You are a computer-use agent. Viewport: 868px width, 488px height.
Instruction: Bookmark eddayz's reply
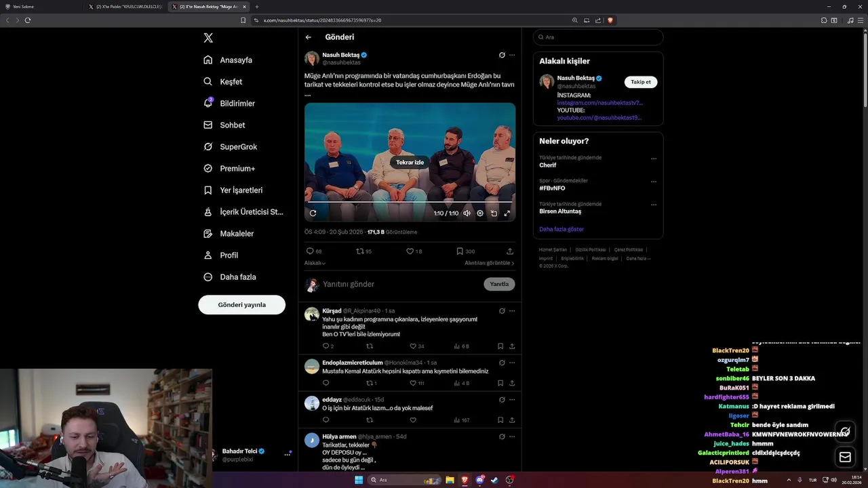click(x=500, y=420)
